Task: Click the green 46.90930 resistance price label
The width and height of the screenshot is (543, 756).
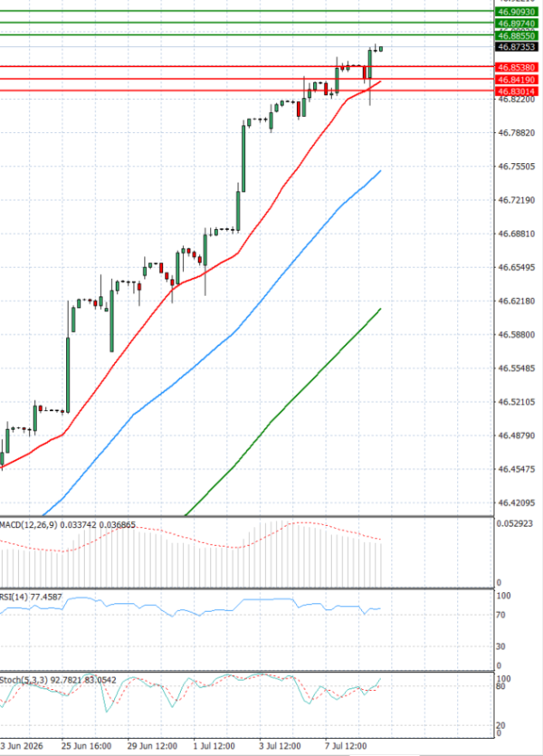Action: [x=517, y=12]
